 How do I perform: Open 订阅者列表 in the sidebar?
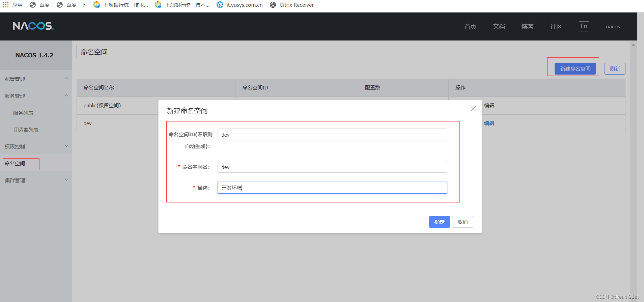(26, 130)
